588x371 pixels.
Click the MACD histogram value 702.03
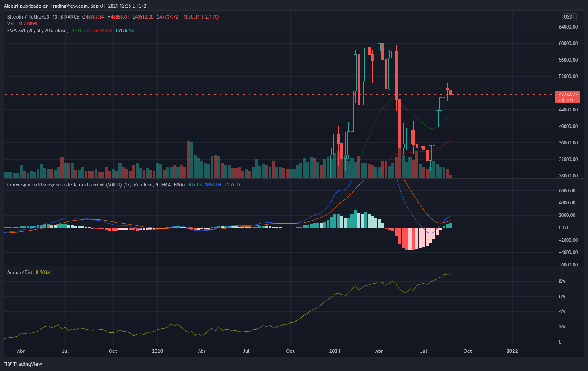(195, 185)
